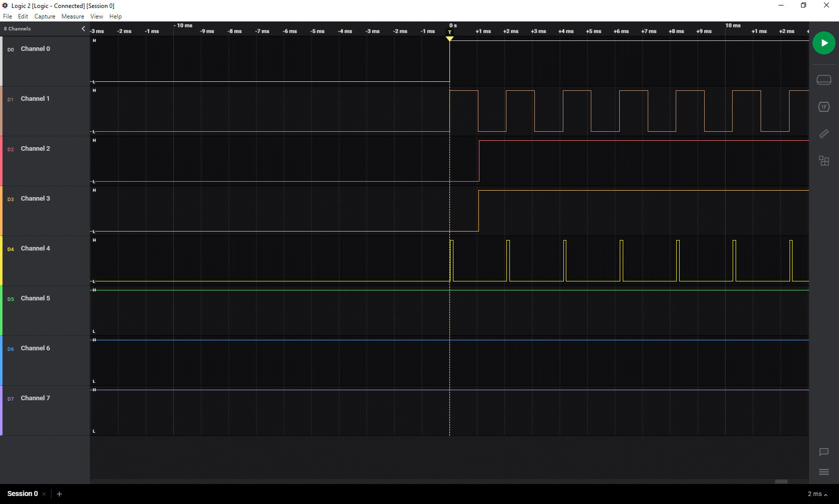The height and width of the screenshot is (504, 839).
Task: Click the D1 channel identifier
Action: (x=10, y=99)
